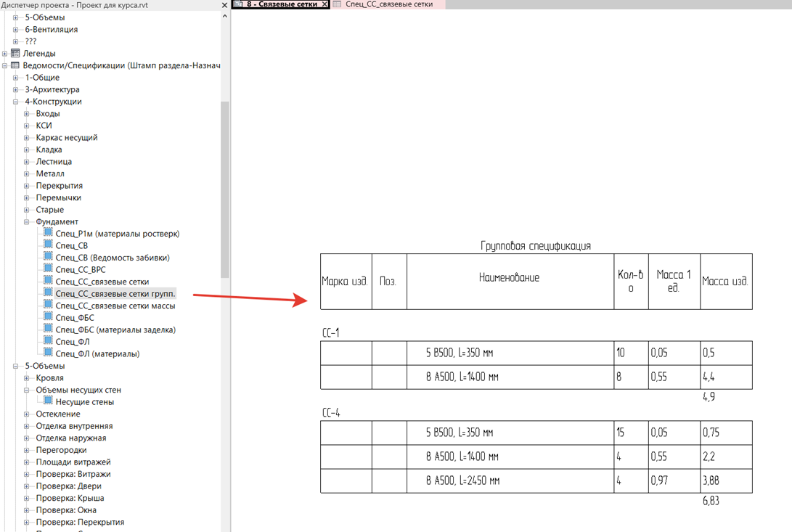Screen dimensions: 792x532
Task: Click the icon beside Спец_СВ (Ведомость забивки)
Action: pyautogui.click(x=48, y=257)
